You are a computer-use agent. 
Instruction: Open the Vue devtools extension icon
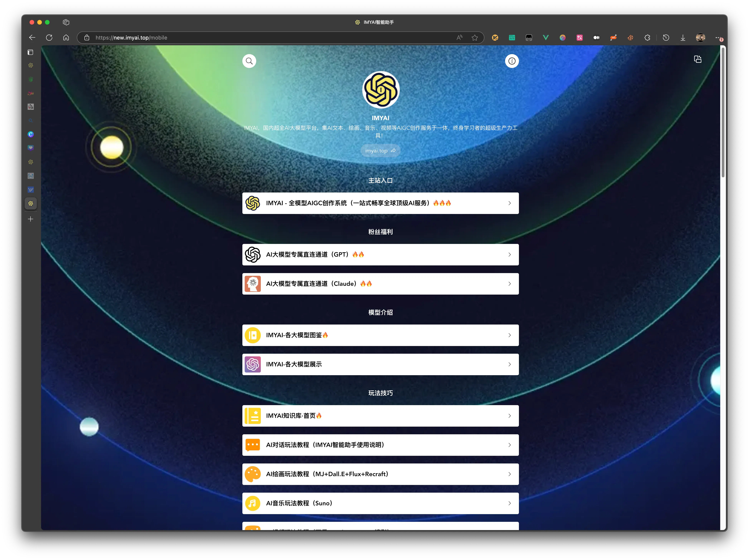[x=545, y=38]
